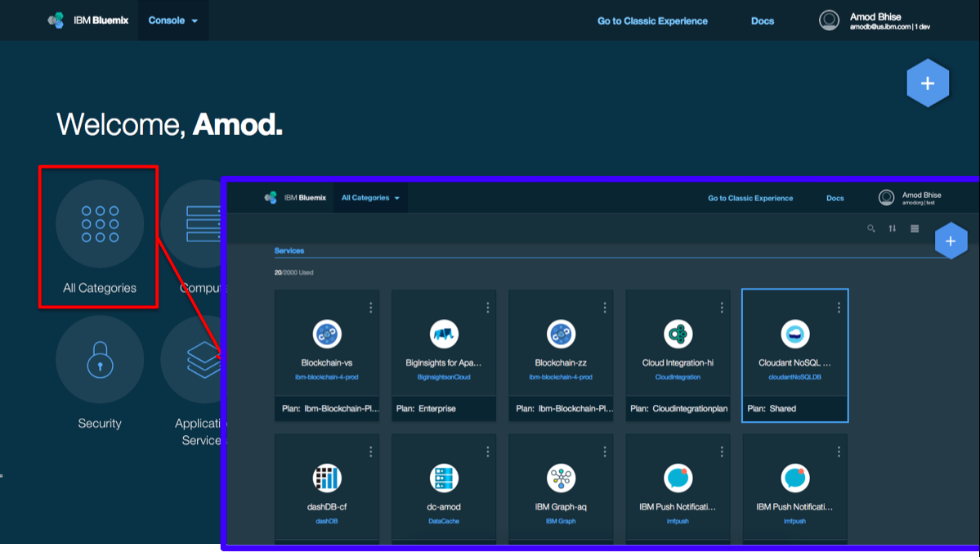Click Go to Classic Experience in inset window

(x=750, y=198)
